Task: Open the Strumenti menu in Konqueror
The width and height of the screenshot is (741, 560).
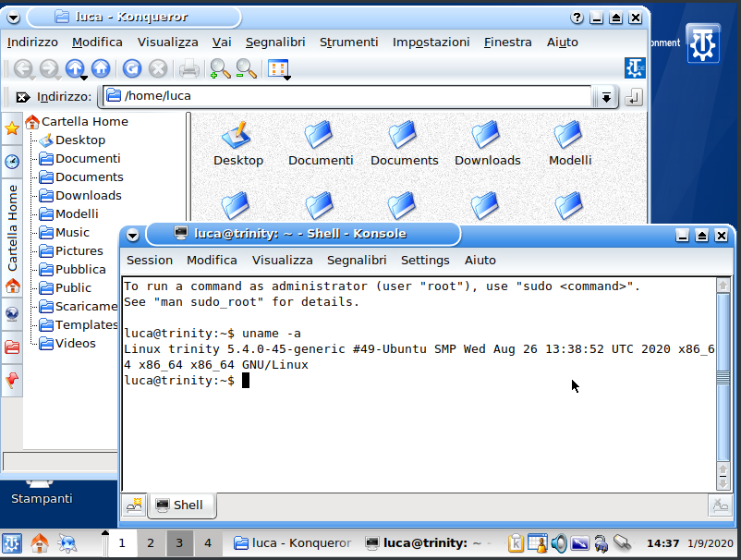Action: 348,43
